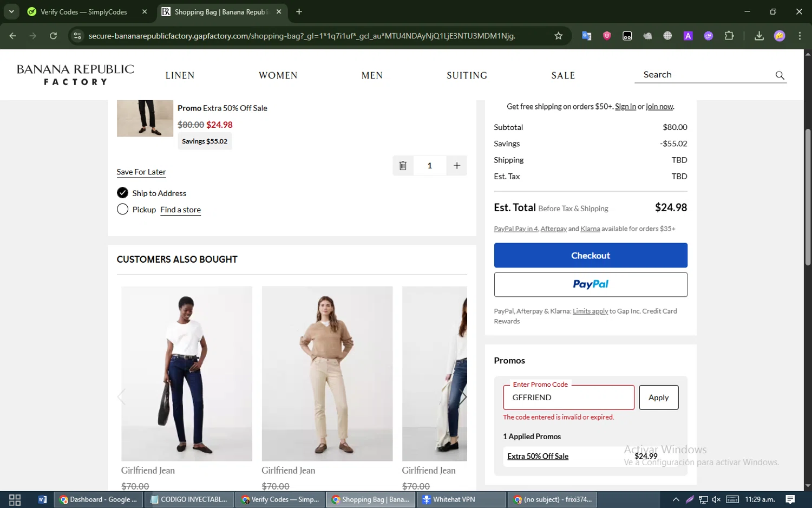Show previous carousel products arrow
This screenshot has width=812, height=508.
tap(121, 396)
